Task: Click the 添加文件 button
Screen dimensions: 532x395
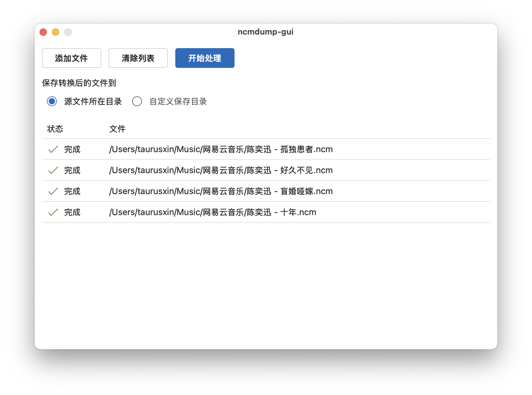Action: tap(71, 58)
